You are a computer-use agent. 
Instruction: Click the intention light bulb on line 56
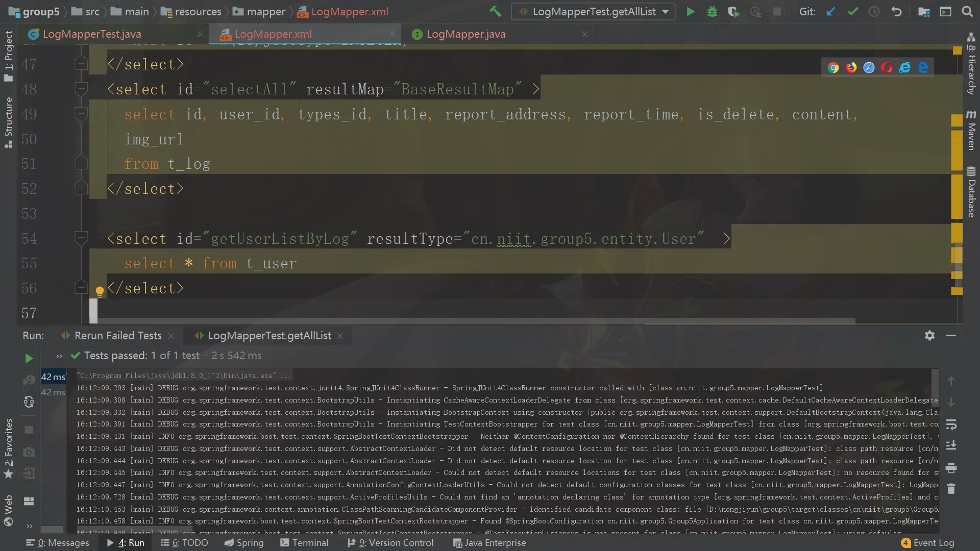(100, 291)
